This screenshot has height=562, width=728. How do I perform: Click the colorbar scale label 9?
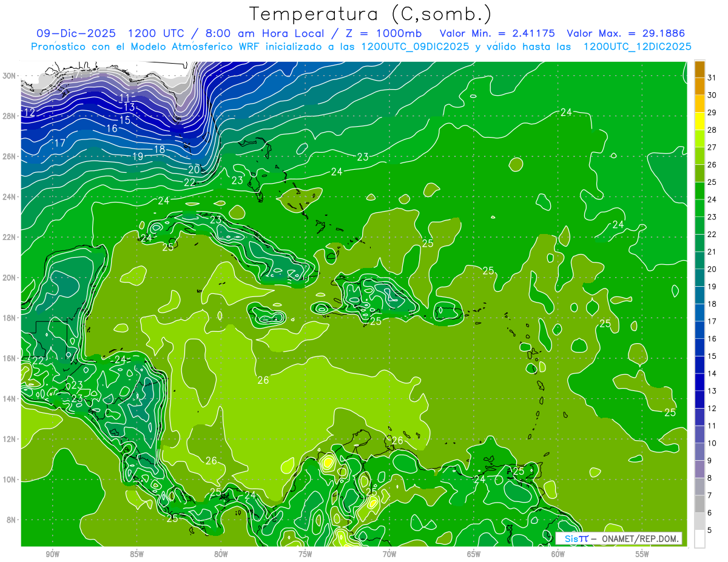[x=711, y=461]
